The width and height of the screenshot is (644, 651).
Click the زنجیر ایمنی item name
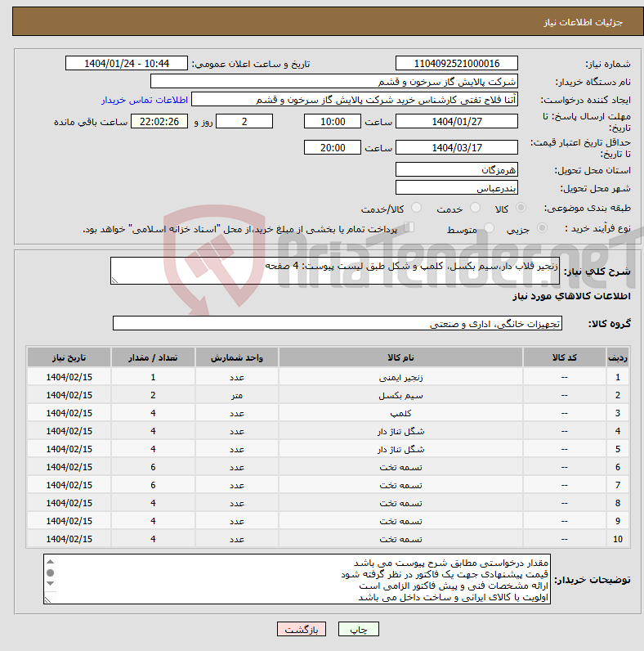pyautogui.click(x=400, y=377)
